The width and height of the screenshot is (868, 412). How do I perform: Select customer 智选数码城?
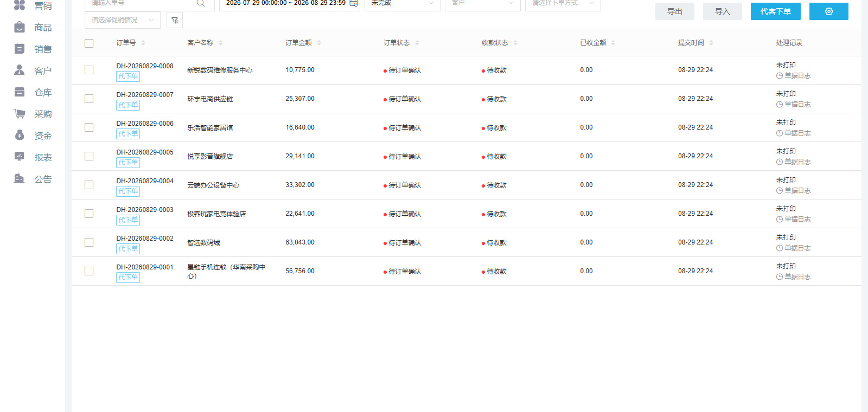point(203,243)
